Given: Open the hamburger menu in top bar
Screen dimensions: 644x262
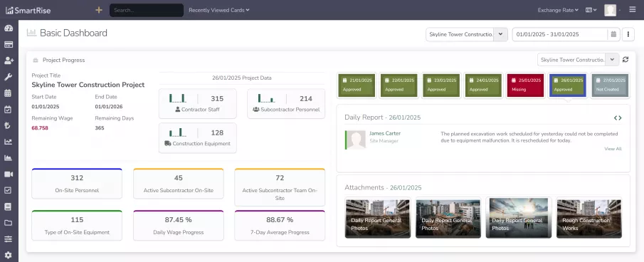Looking at the screenshot, I should click(633, 10).
